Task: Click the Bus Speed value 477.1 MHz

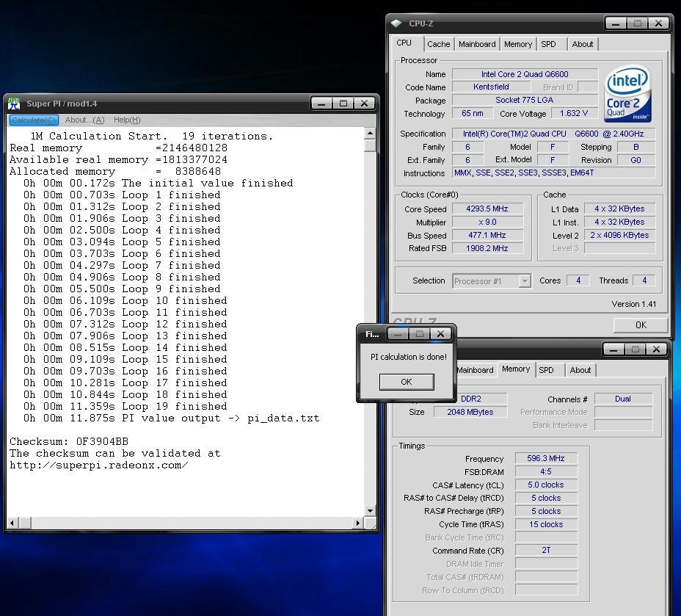Action: click(487, 235)
